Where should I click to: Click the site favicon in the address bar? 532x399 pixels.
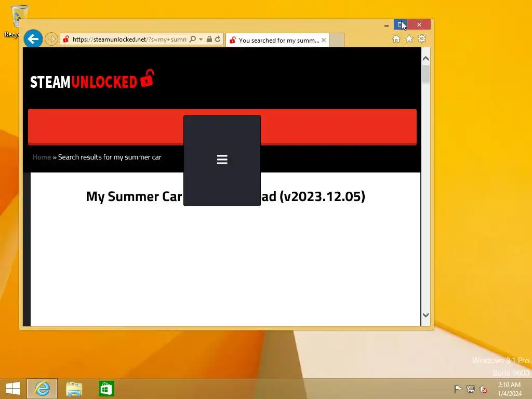[x=66, y=39]
